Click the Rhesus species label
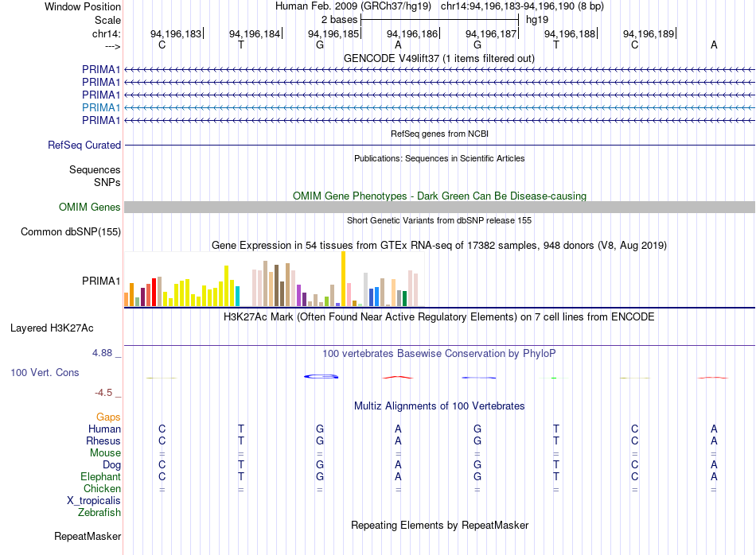Screen dimensions: 756x555 point(103,441)
